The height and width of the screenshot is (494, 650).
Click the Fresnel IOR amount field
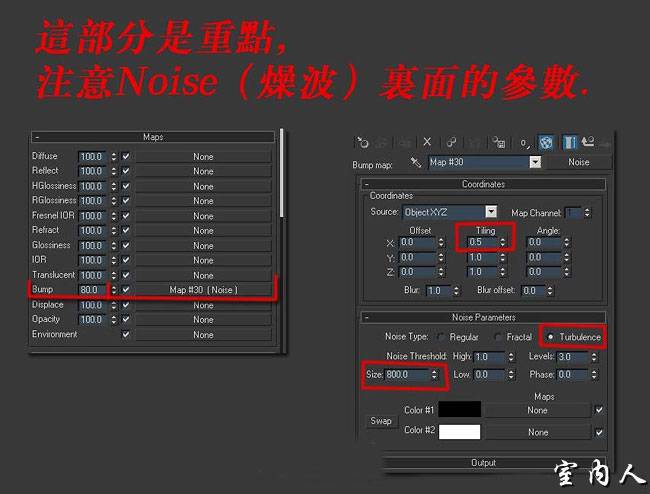[x=93, y=216]
